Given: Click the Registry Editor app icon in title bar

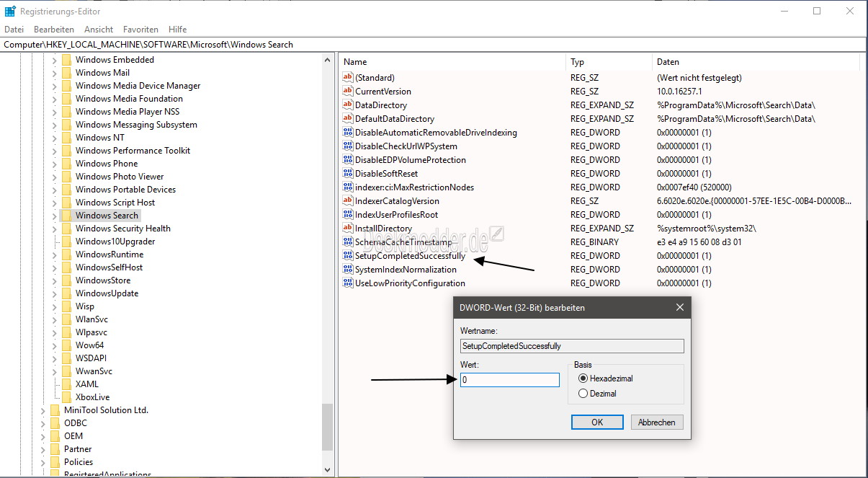Looking at the screenshot, I should click(10, 11).
